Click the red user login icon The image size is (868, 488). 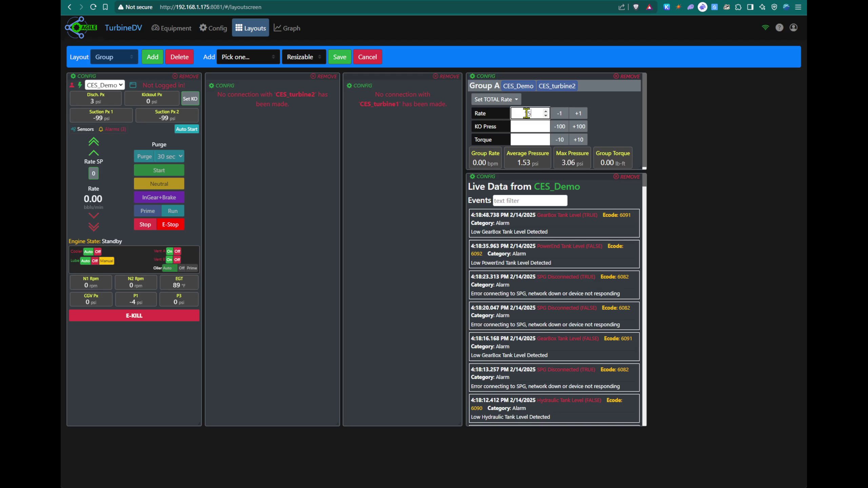[72, 85]
